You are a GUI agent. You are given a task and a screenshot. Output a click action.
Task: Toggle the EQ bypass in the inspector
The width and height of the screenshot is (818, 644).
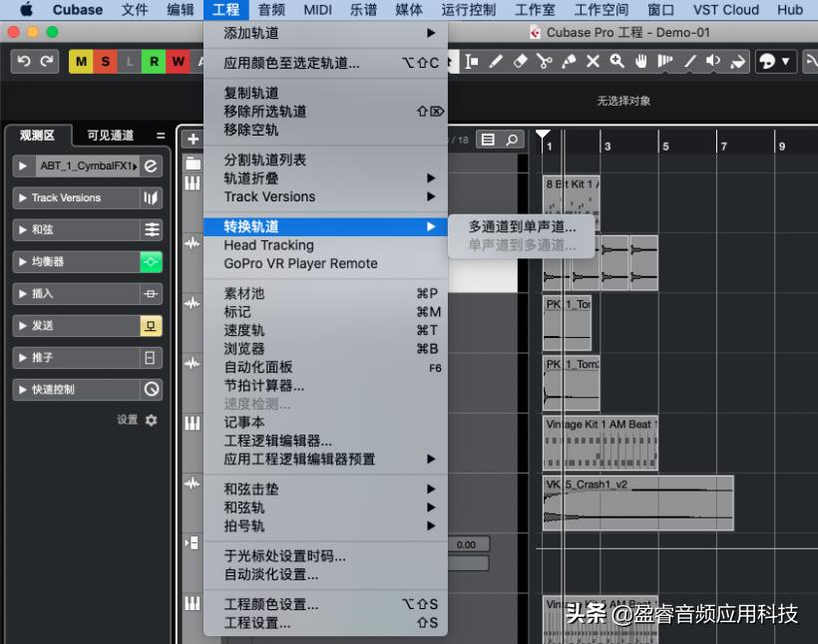(x=152, y=261)
